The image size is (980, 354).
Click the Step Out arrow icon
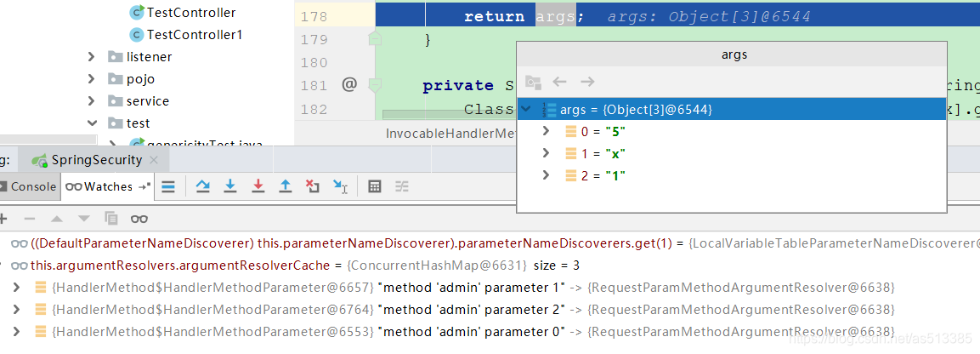pos(285,186)
